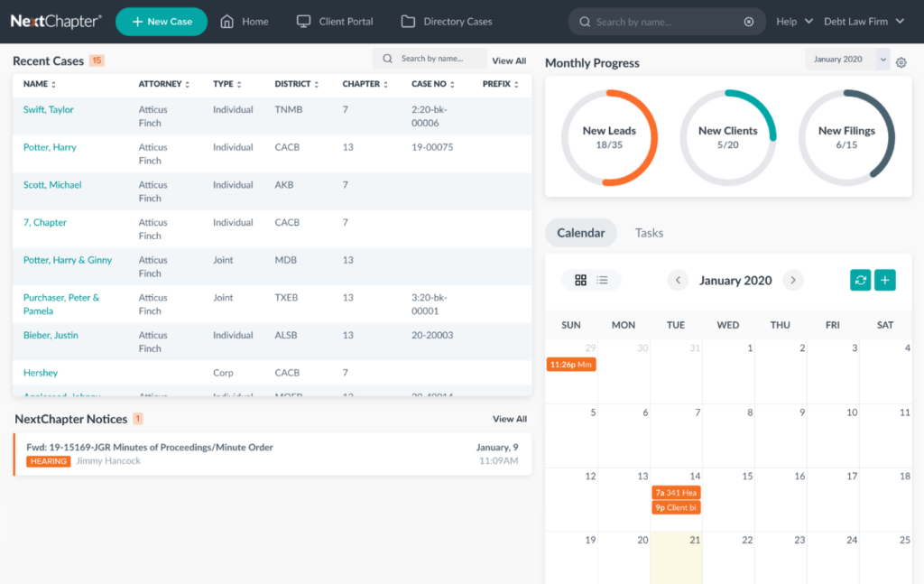The image size is (924, 584).
Task: Click the Client Portal monitor icon
Action: tap(303, 22)
